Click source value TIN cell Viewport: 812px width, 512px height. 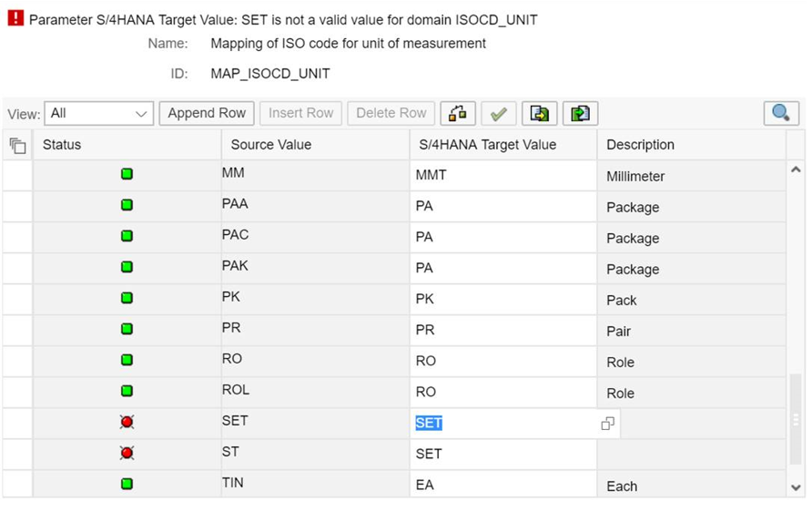315,485
